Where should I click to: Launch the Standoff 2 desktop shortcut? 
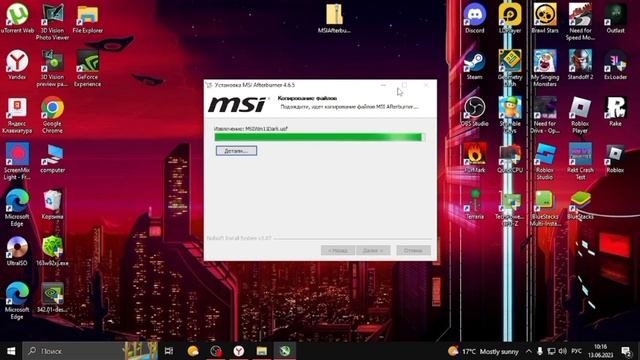(580, 64)
